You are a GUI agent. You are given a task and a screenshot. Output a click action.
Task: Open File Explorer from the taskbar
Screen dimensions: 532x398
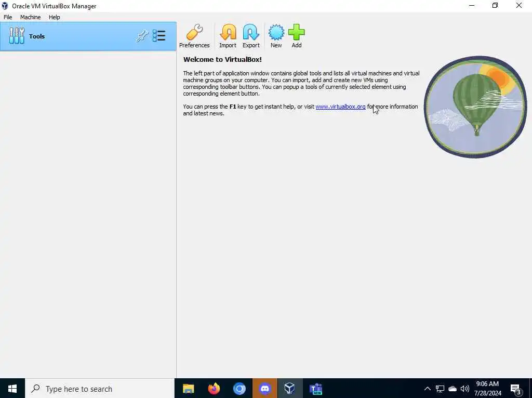(188, 389)
